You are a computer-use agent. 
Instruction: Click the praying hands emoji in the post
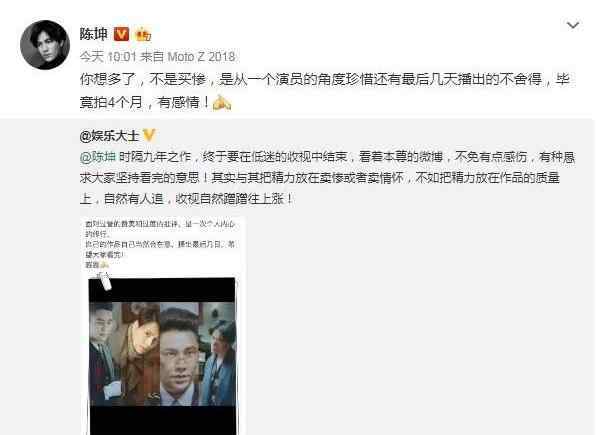pyautogui.click(x=222, y=103)
